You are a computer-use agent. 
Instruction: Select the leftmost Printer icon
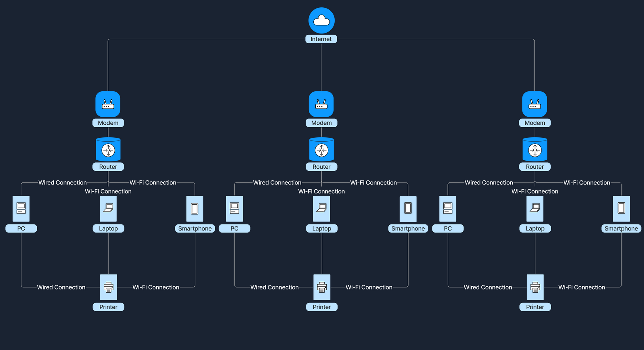coord(109,287)
